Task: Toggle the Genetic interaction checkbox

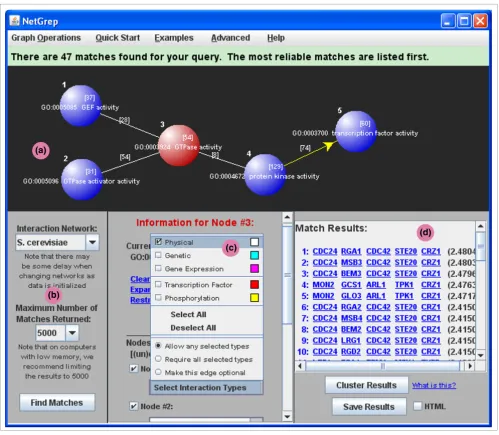Action: pos(158,255)
